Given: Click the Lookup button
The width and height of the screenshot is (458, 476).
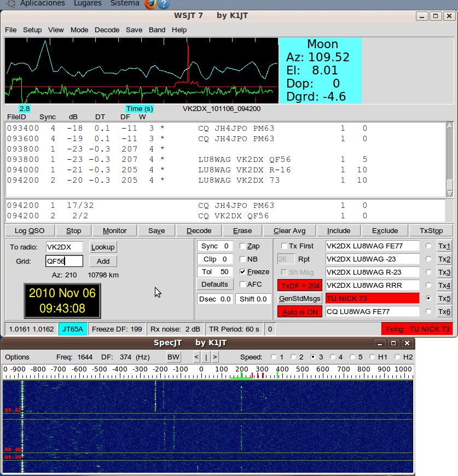Looking at the screenshot, I should tap(103, 247).
